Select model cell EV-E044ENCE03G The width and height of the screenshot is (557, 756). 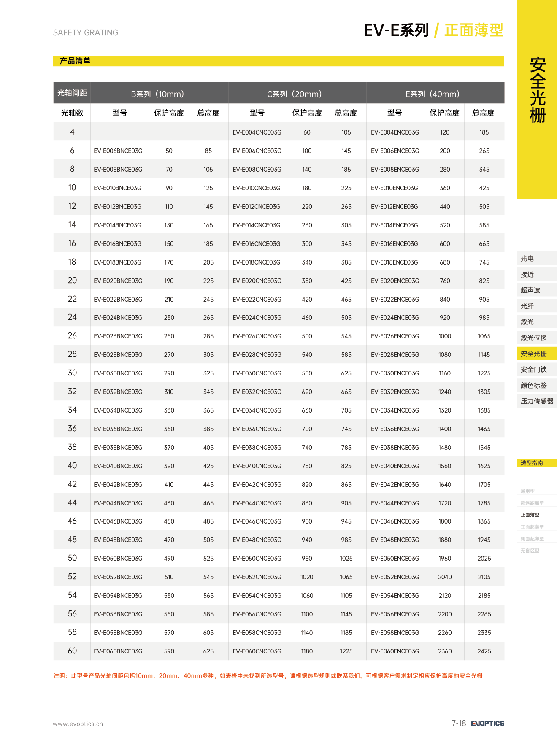pos(395,503)
